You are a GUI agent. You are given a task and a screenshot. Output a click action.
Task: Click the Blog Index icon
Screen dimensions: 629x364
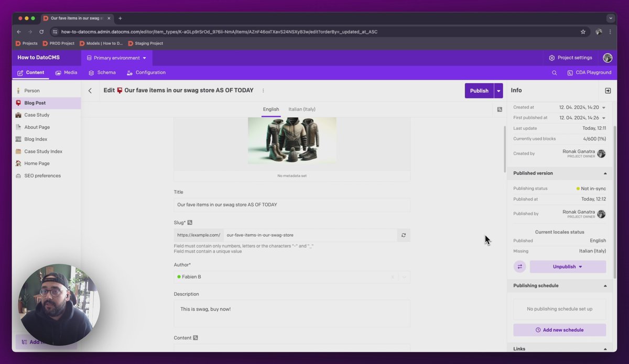pyautogui.click(x=18, y=139)
